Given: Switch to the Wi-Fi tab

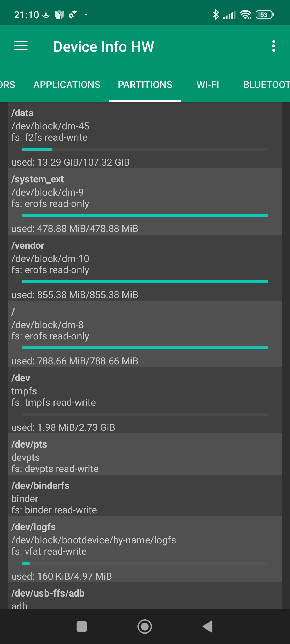Looking at the screenshot, I should (x=208, y=85).
